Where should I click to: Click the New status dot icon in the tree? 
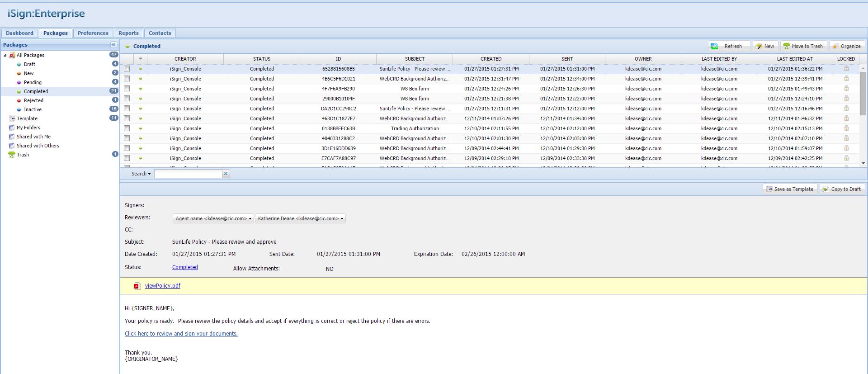click(x=19, y=73)
